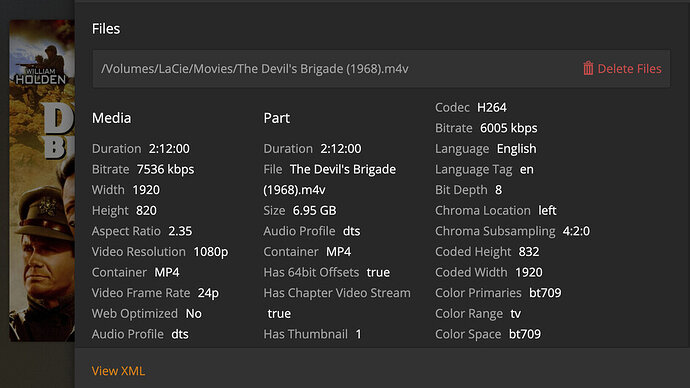The image size is (690, 388).
Task: Click the Media Duration value 2:12:00
Action: (169, 149)
